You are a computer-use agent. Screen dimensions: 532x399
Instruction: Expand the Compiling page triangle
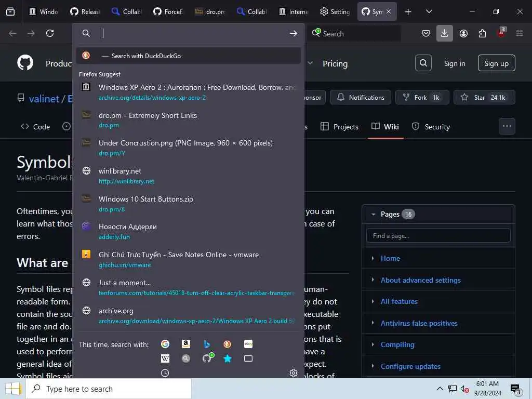373,344
